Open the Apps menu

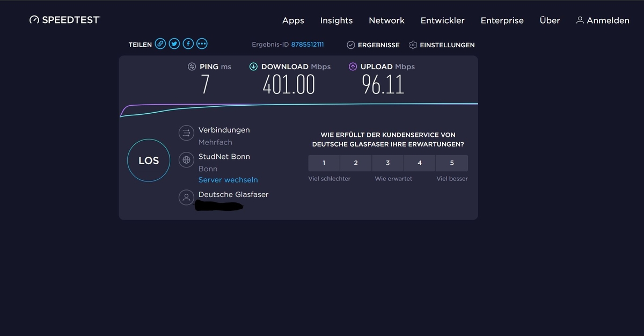click(x=293, y=20)
